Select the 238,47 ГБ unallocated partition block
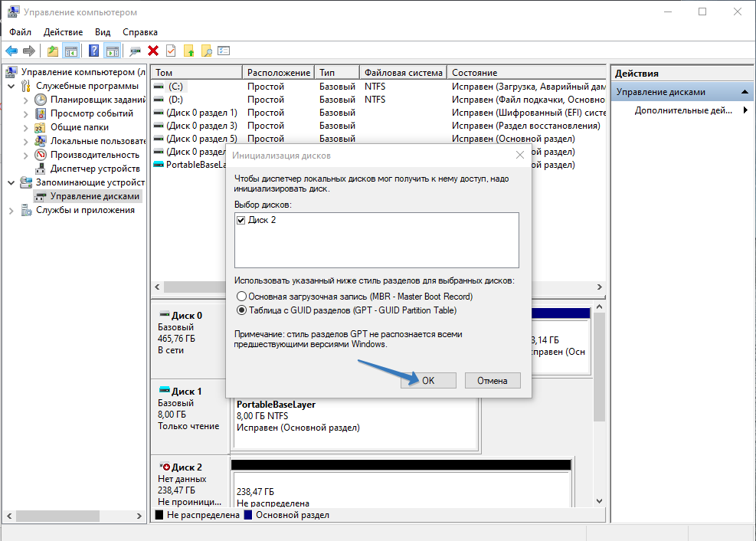This screenshot has width=756, height=541. click(401, 490)
